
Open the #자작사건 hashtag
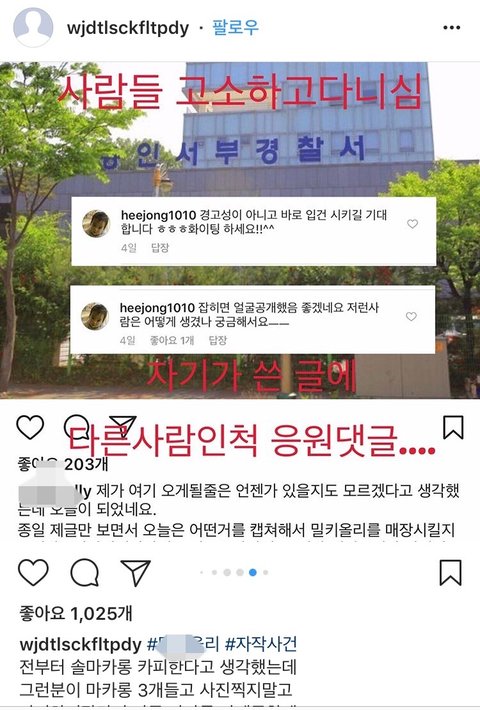[261, 643]
